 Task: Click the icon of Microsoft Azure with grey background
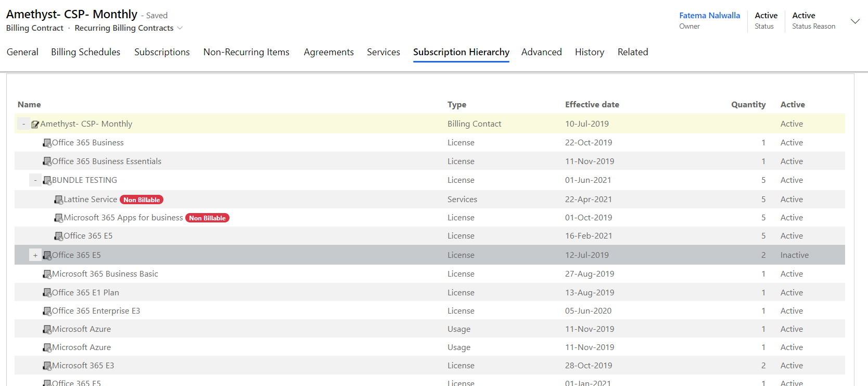pyautogui.click(x=47, y=329)
